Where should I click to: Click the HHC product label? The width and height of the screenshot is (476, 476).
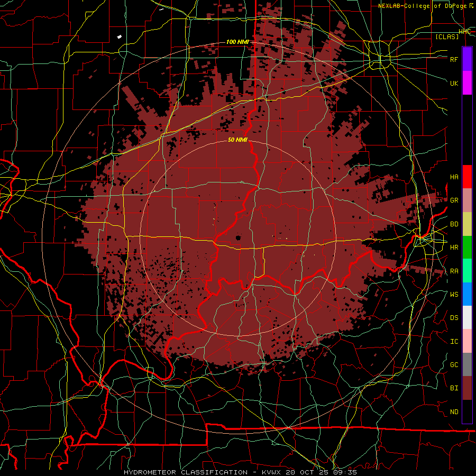465,32
